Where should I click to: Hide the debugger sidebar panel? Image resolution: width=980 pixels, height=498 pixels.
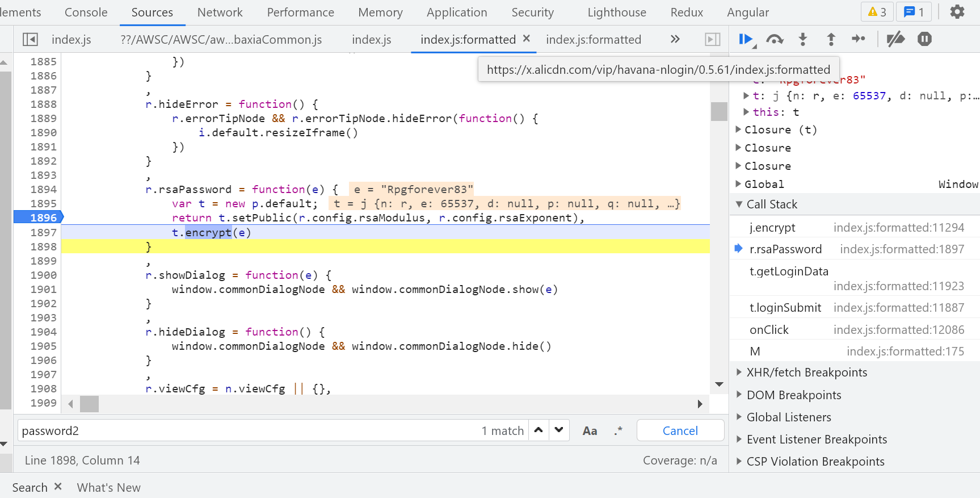pyautogui.click(x=712, y=39)
